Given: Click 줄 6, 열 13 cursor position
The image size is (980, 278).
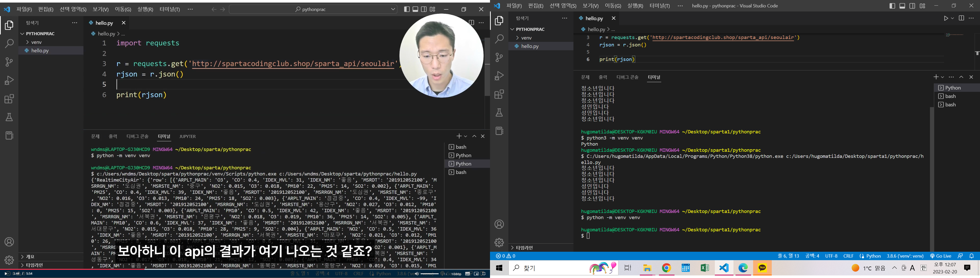Looking at the screenshot, I should click(x=789, y=256).
